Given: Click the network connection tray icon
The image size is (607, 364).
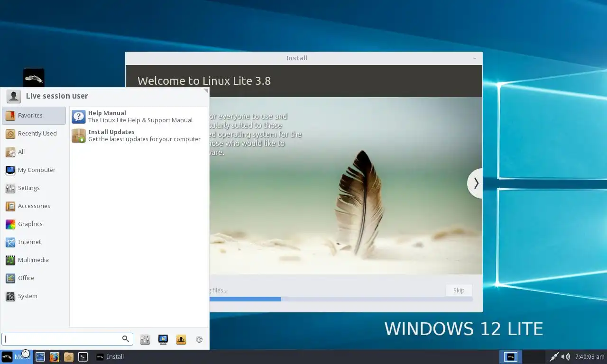Looking at the screenshot, I should tap(554, 357).
